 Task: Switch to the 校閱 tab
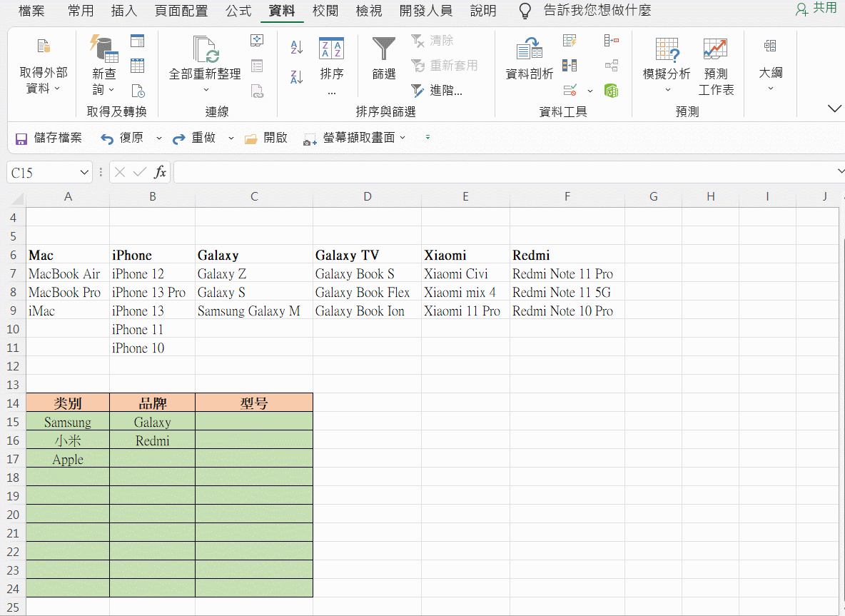tap(325, 11)
